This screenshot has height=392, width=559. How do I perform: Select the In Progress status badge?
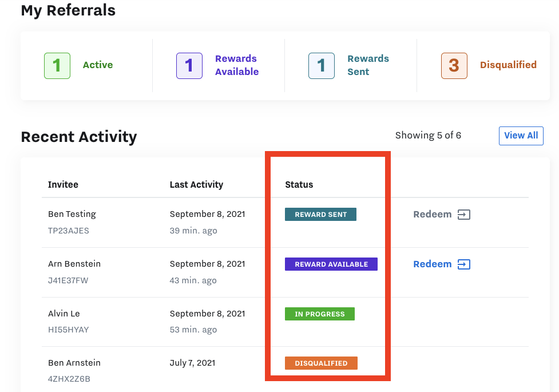pyautogui.click(x=320, y=314)
